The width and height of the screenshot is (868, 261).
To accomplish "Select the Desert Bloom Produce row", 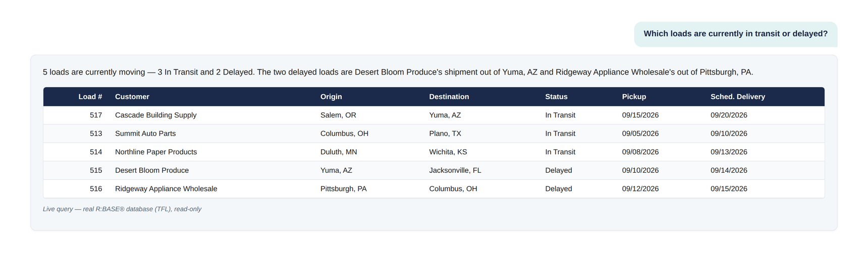I will [x=434, y=170].
